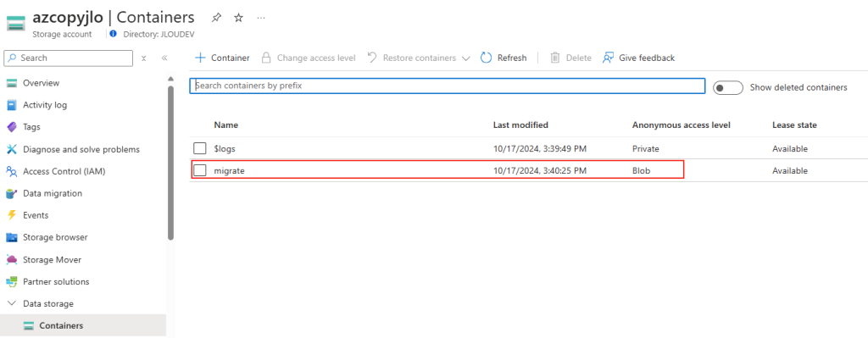The width and height of the screenshot is (868, 338).
Task: Click Search containers by prefix field
Action: pos(448,86)
